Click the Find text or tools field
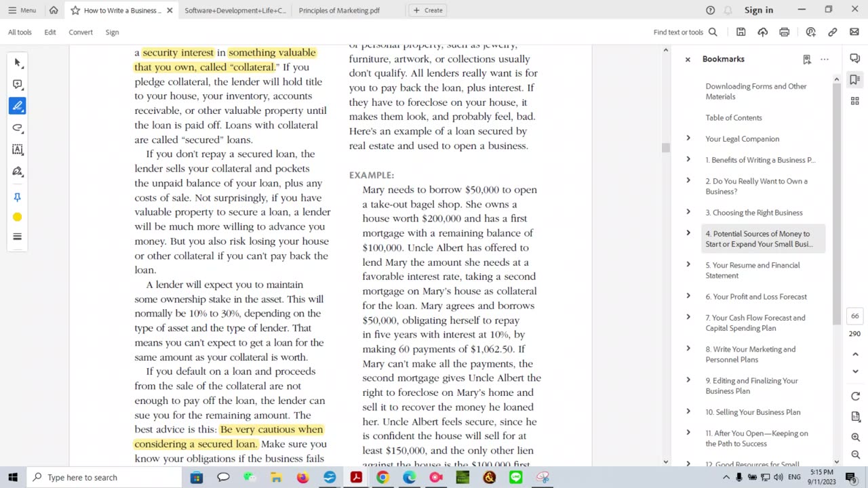The image size is (868, 488). (678, 32)
